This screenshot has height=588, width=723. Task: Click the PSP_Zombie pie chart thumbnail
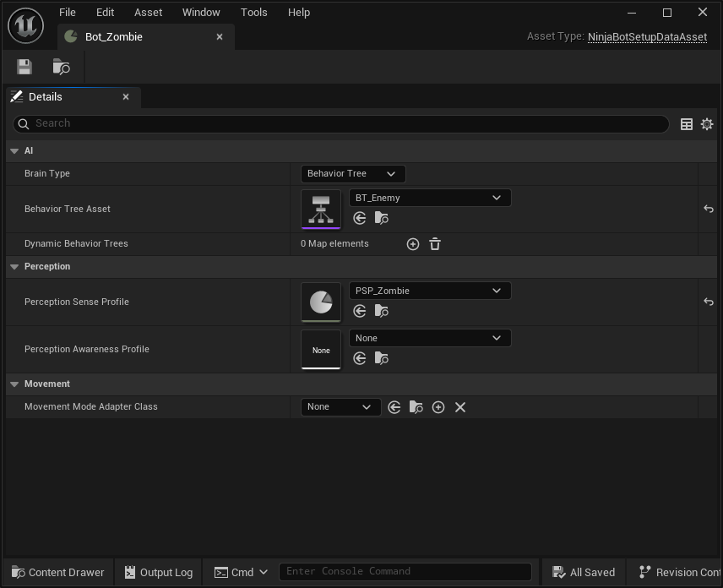[321, 302]
